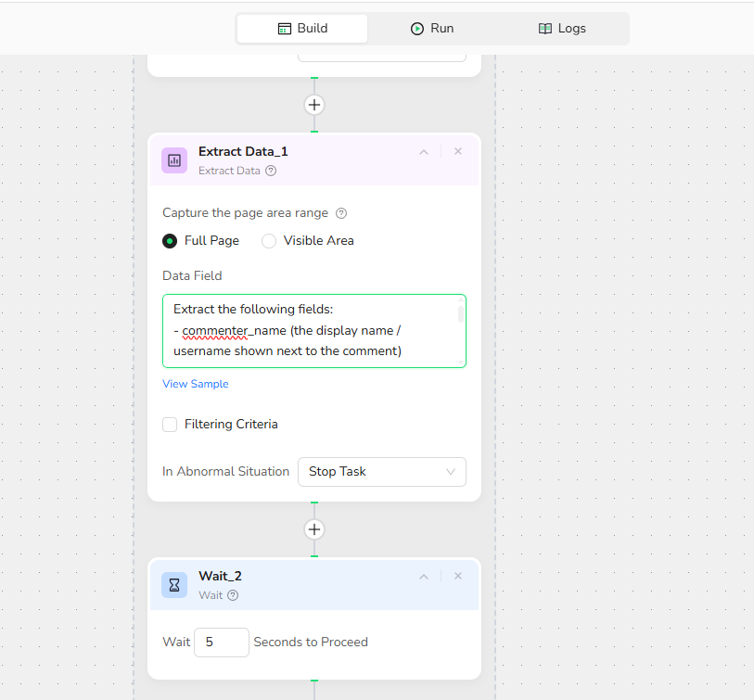Viewport: 754px width, 700px height.
Task: Click help icon beside Capture page area range
Action: pos(341,213)
